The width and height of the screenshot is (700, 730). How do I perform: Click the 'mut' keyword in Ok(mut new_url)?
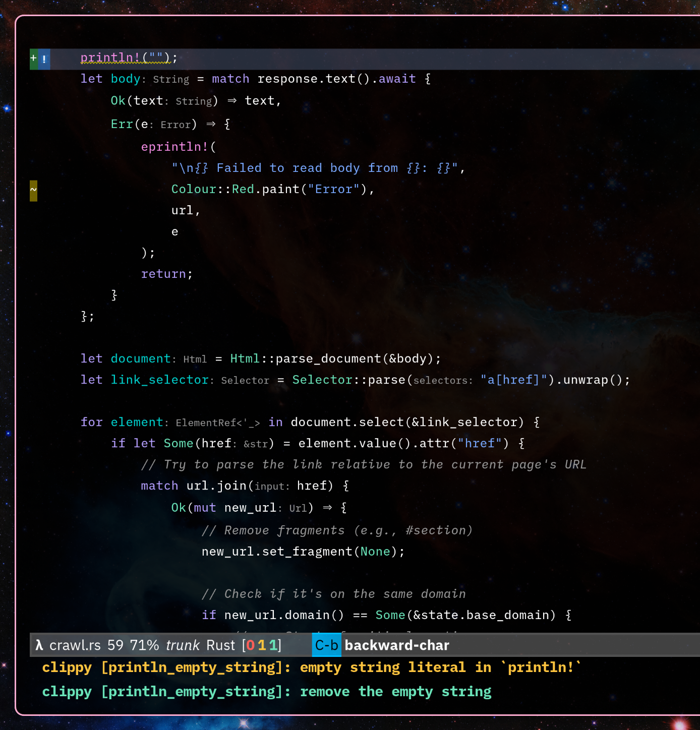pos(205,508)
